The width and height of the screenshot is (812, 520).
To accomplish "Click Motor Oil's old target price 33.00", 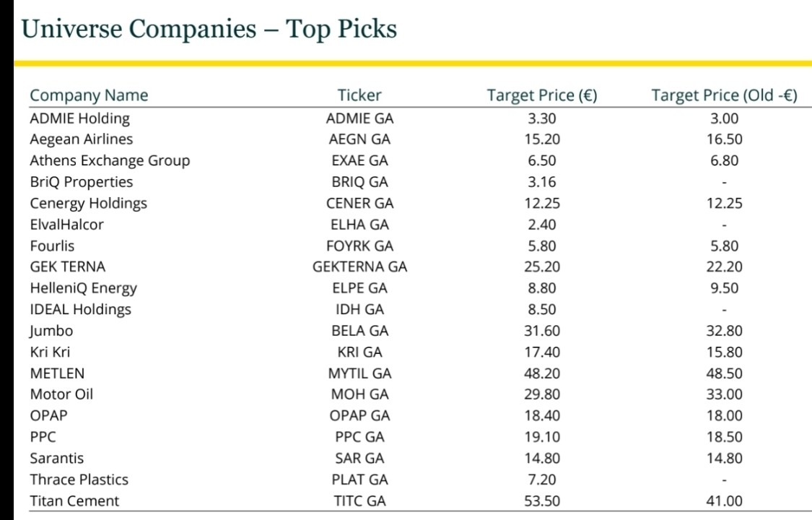I will pos(724,394).
